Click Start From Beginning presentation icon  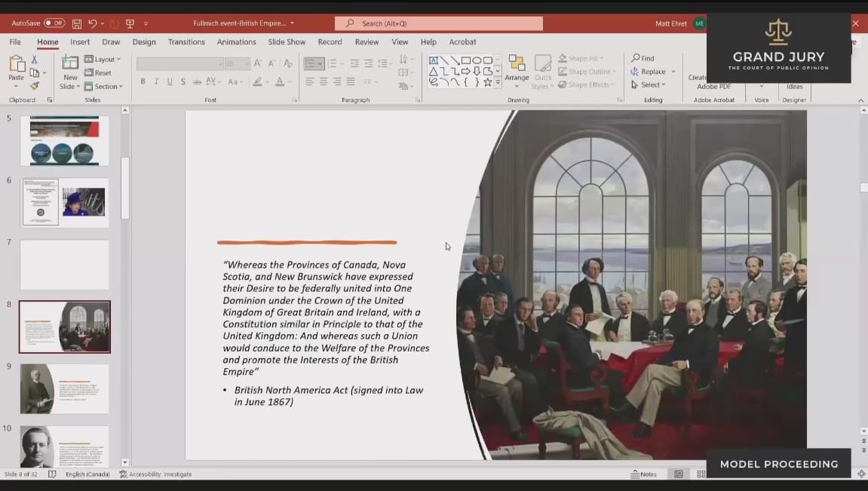[x=130, y=23]
